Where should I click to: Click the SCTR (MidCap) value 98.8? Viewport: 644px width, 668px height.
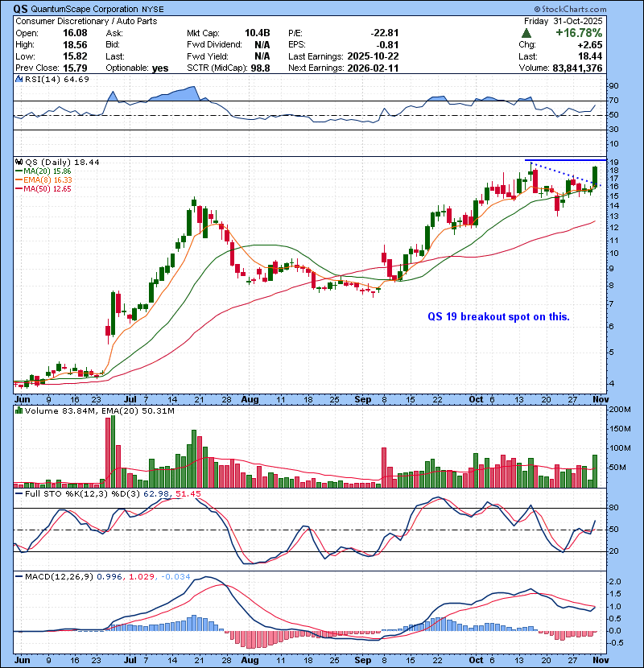click(261, 68)
